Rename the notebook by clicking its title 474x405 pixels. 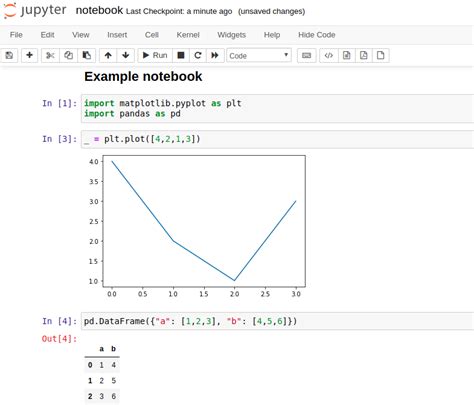(x=99, y=10)
